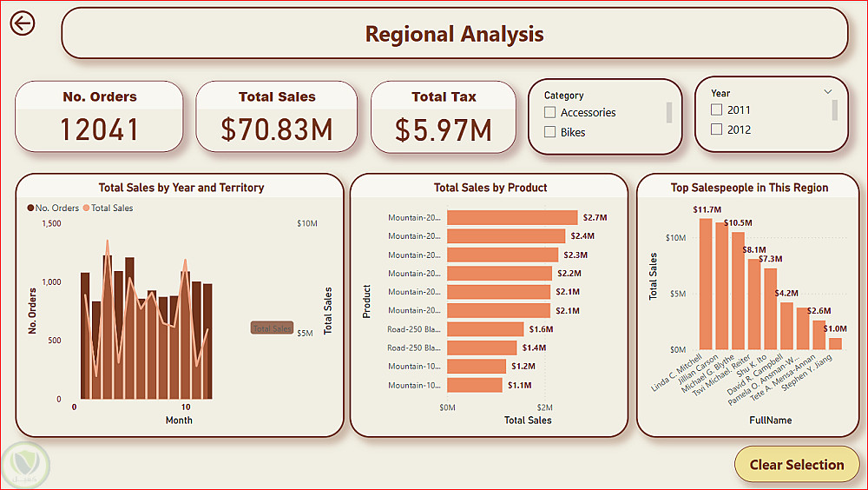Viewport: 868px width, 490px height.
Task: Click the No. Orders card showing 12041
Action: click(99, 116)
